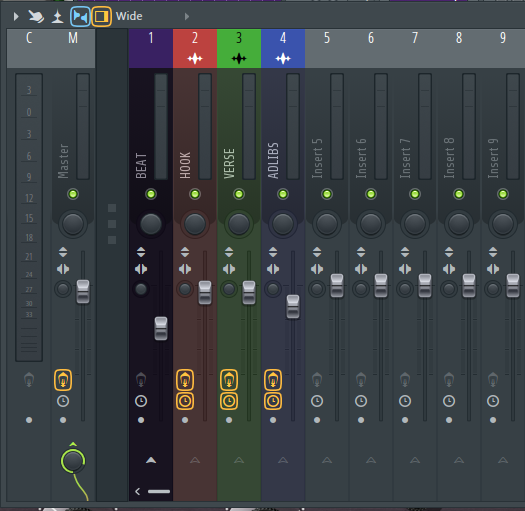Mute the HOOK track's green LED
525x511 pixels.
point(195,194)
